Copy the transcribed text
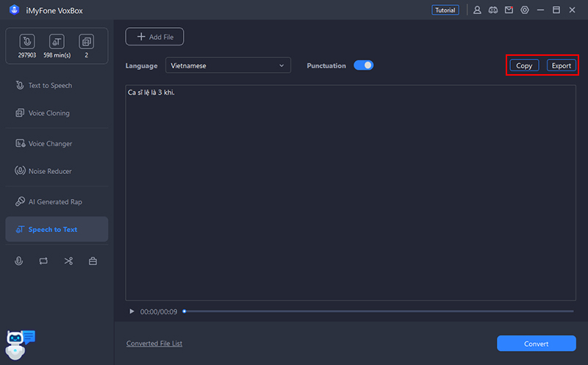The image size is (588, 365). coord(524,65)
